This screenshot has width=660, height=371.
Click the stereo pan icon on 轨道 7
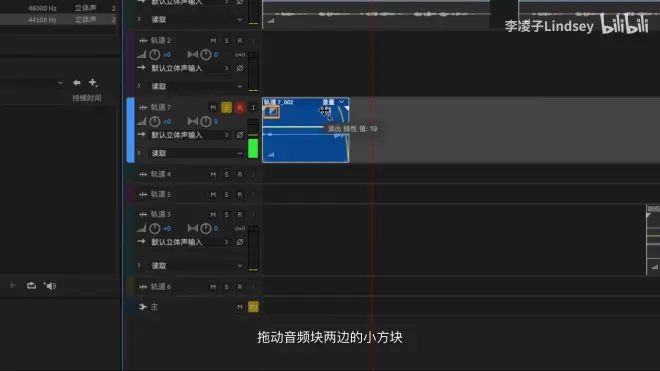pyautogui.click(x=193, y=121)
